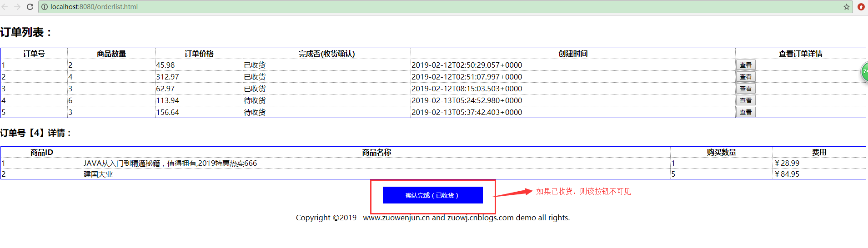Click the 查看订单详情 column header
The width and height of the screenshot is (868, 248).
(x=800, y=54)
